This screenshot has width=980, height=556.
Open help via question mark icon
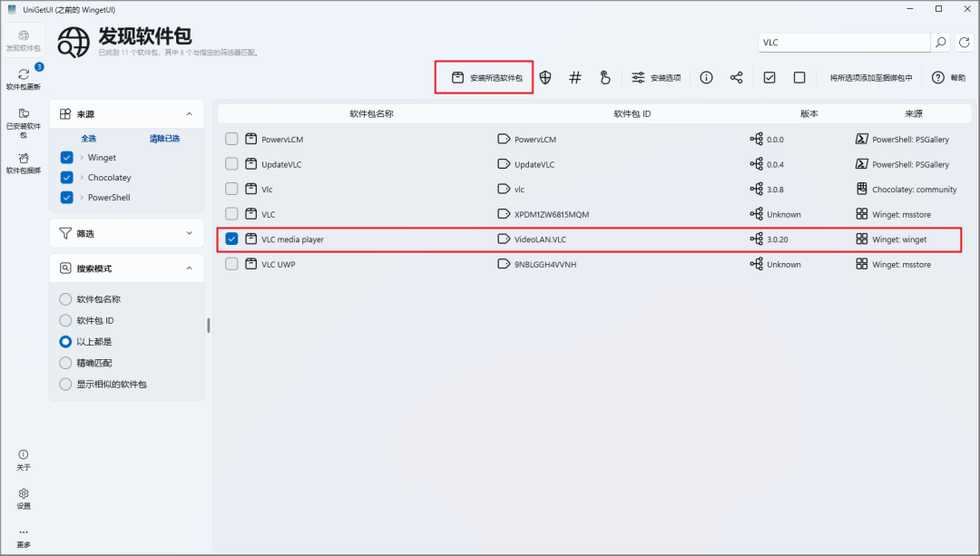(x=937, y=77)
